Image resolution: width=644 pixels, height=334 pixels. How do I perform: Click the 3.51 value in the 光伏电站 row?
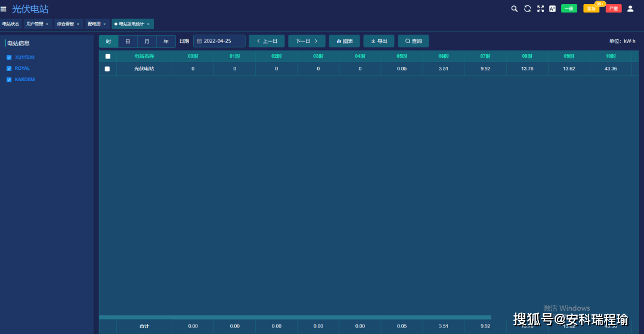point(444,69)
